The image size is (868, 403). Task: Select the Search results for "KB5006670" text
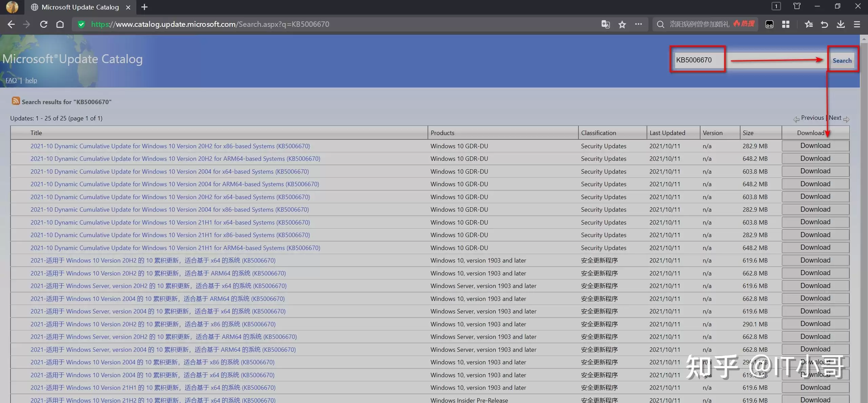coord(66,102)
